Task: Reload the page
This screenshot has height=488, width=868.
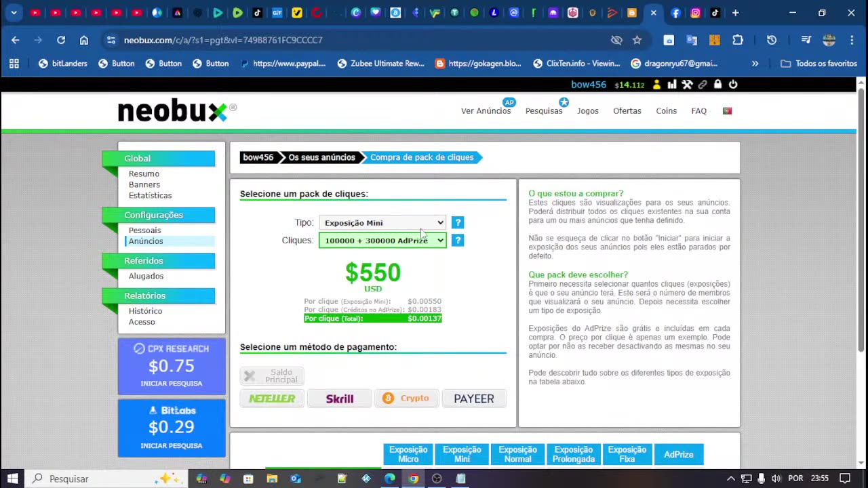Action: (x=61, y=40)
